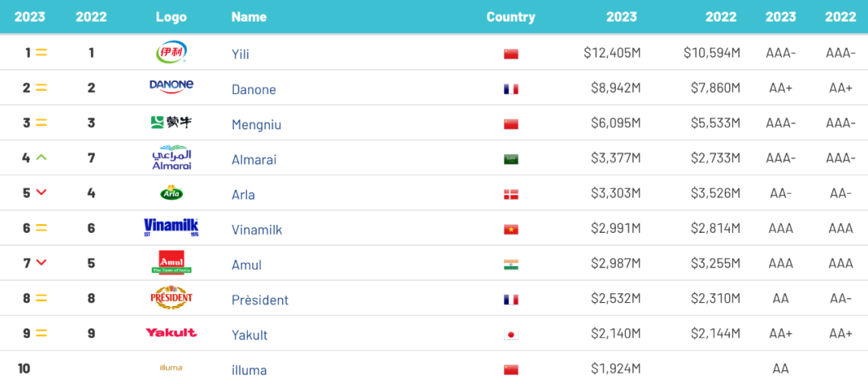Follow the Amul name link
The width and height of the screenshot is (868, 384).
coord(247,264)
